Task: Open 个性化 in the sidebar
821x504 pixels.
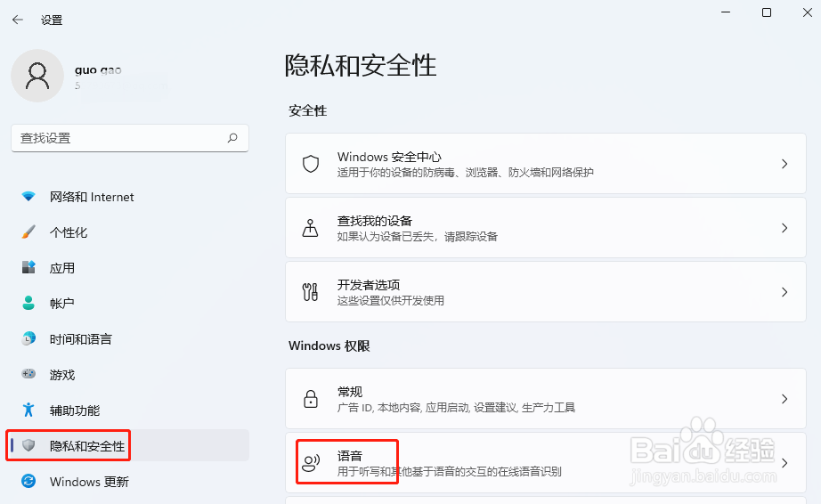Action: (69, 232)
